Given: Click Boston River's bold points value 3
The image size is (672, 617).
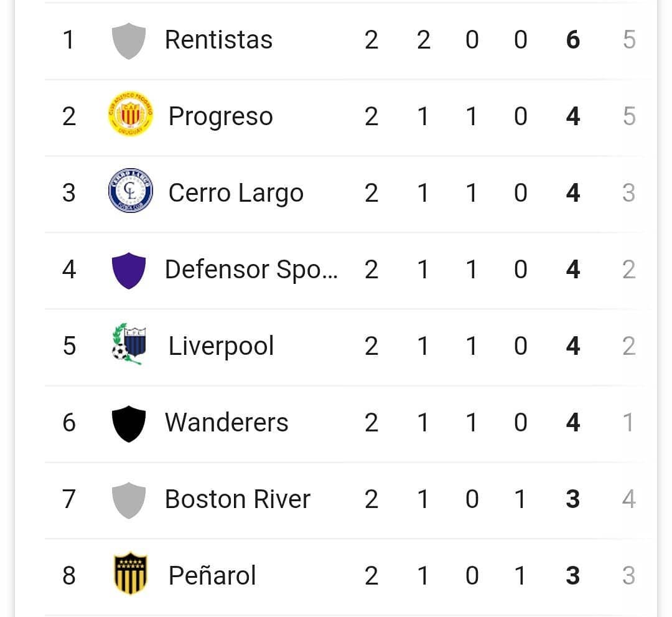Looking at the screenshot, I should (573, 499).
